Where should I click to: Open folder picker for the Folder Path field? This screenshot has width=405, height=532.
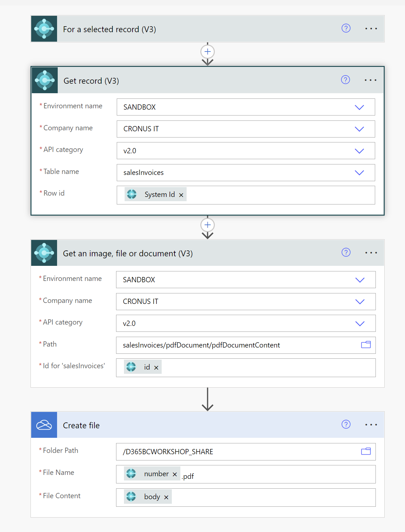point(366,451)
